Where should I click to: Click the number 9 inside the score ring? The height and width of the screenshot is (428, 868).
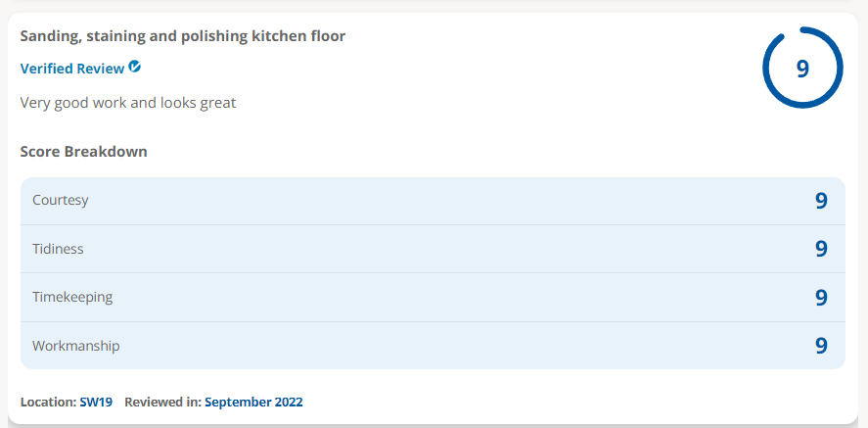click(x=802, y=69)
